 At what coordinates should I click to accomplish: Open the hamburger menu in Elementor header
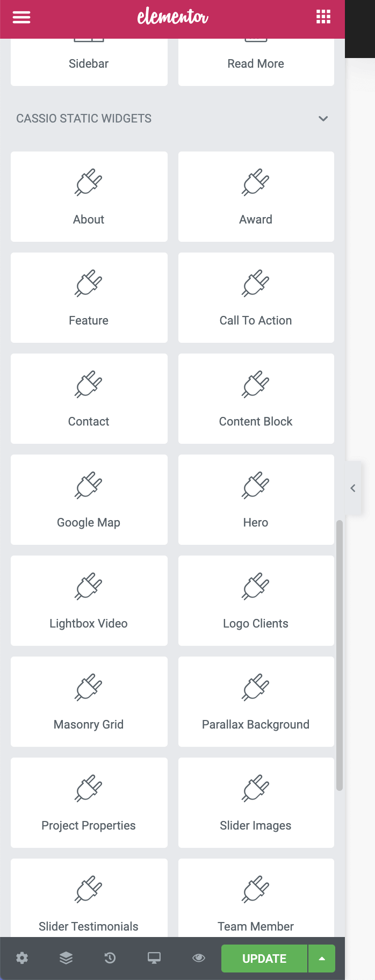(21, 17)
